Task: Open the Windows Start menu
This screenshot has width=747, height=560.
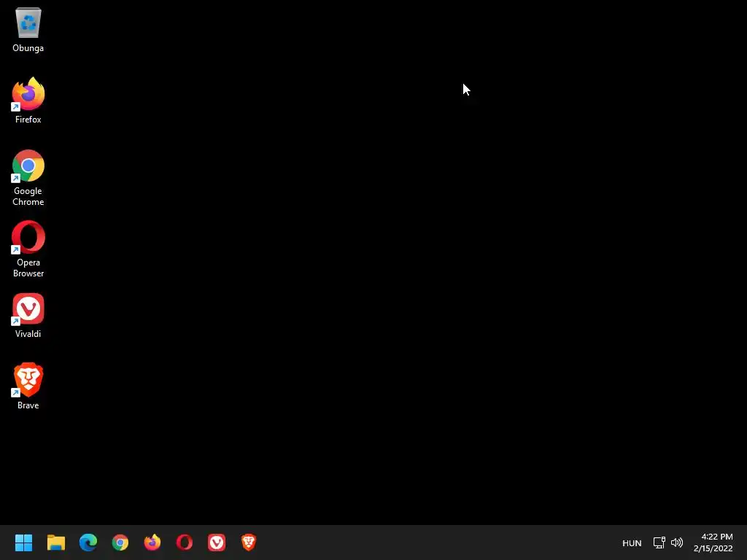Action: pos(24,542)
